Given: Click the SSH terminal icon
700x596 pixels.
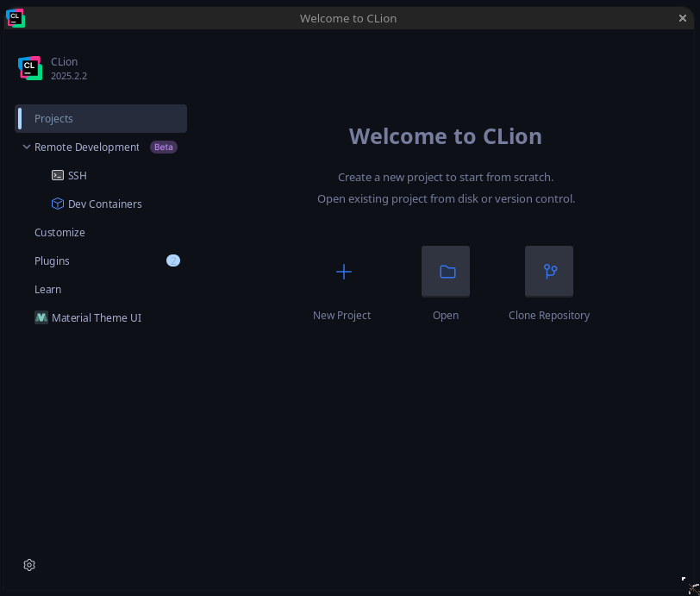Looking at the screenshot, I should point(58,175).
